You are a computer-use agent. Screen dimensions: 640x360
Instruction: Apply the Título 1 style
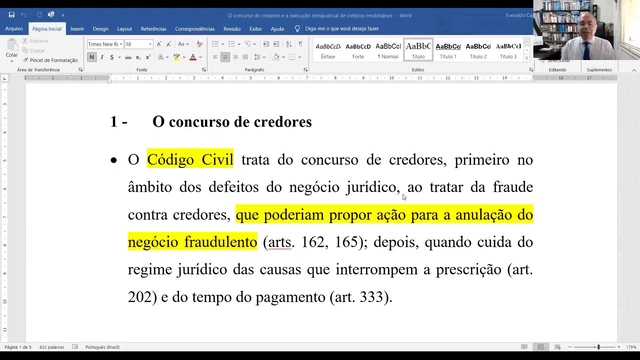448,50
